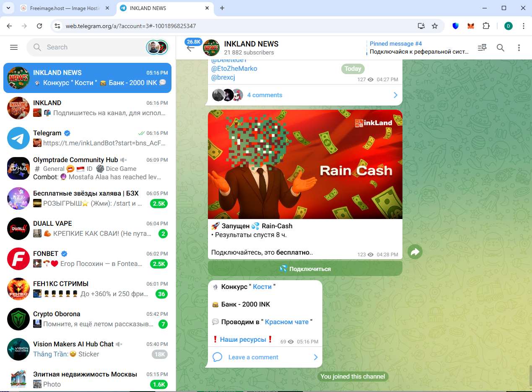Image resolution: width=532 pixels, height=392 pixels.
Task: Open the DUALL VAPE chat
Action: (87, 229)
